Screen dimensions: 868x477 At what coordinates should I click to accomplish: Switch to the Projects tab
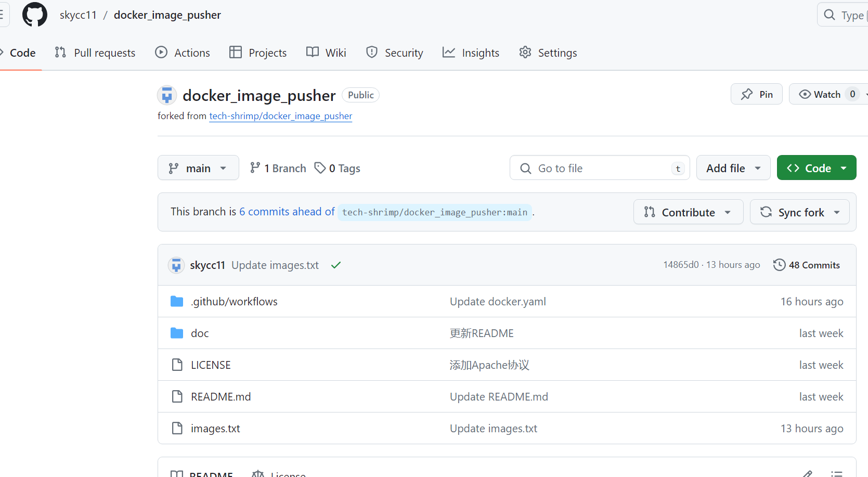pos(258,53)
